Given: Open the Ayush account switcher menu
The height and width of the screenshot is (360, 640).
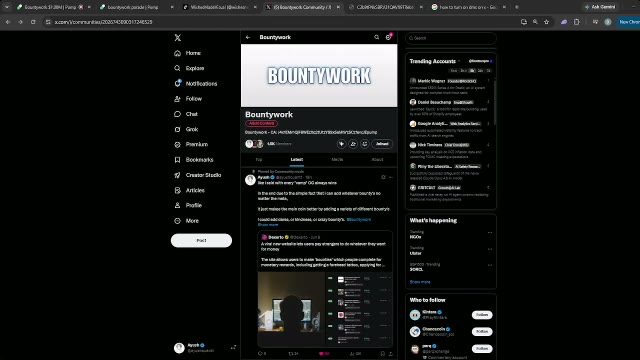Looking at the screenshot, I should [204, 348].
